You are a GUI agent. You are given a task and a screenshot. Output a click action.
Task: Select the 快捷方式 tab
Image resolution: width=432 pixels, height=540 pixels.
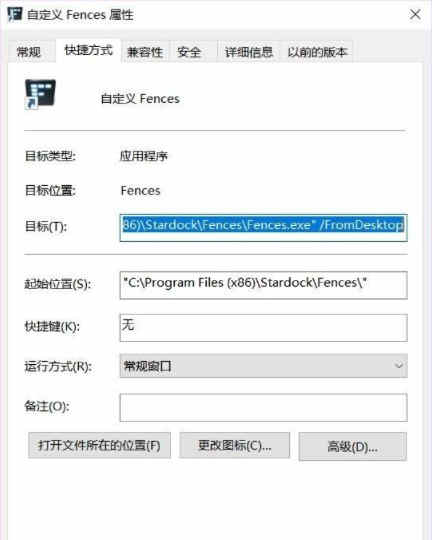point(88,51)
